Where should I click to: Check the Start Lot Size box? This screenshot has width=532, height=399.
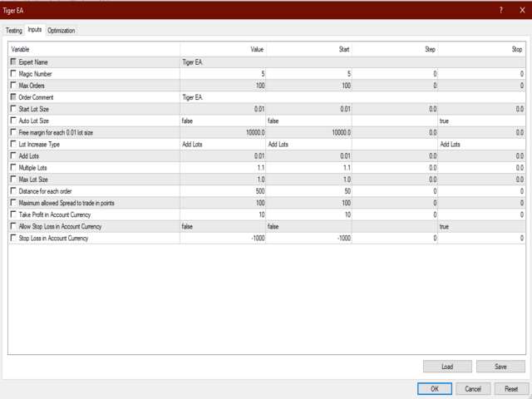pos(13,109)
